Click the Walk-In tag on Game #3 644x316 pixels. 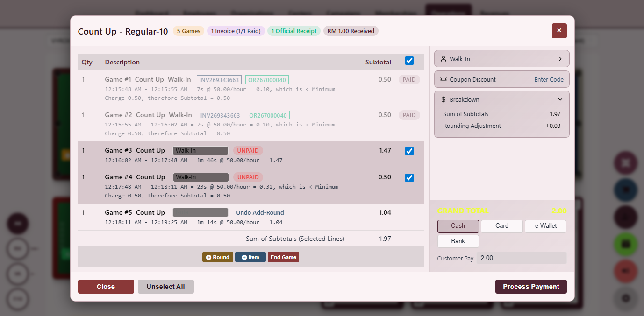pos(200,151)
